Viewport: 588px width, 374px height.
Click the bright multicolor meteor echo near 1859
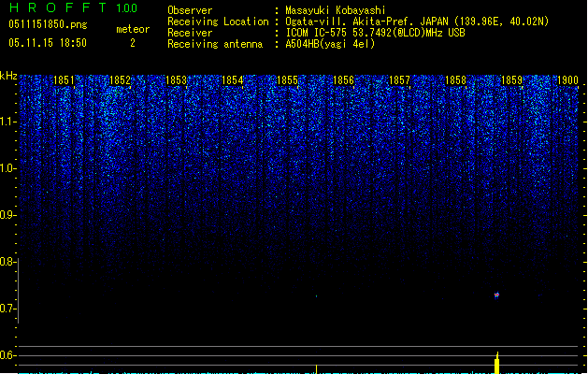coord(496,295)
